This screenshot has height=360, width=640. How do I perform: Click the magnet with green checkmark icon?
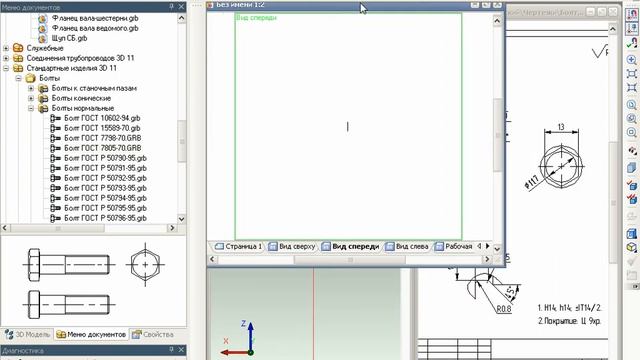pyautogui.click(x=631, y=42)
